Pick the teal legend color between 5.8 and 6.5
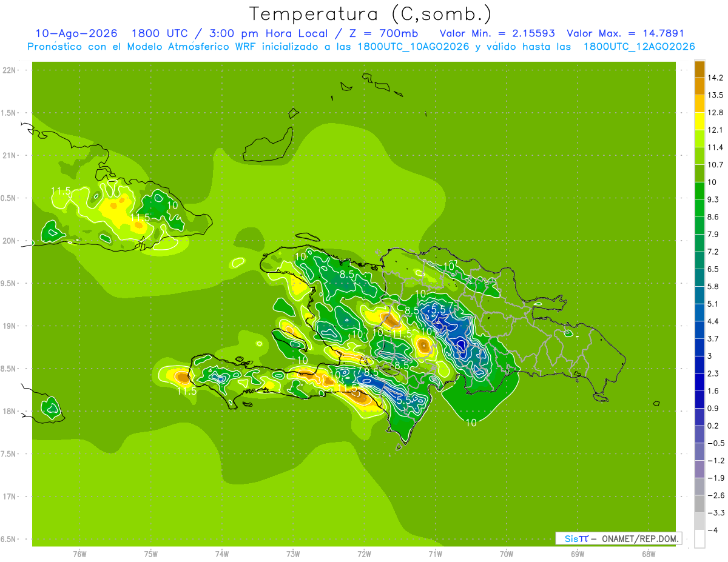This screenshot has width=728, height=562. pyautogui.click(x=699, y=277)
